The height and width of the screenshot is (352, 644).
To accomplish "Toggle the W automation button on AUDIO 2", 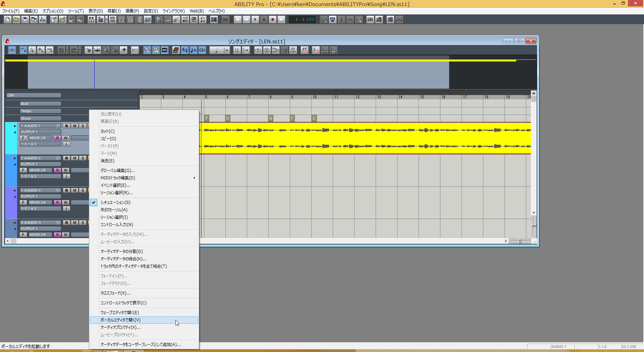I will (x=66, y=170).
